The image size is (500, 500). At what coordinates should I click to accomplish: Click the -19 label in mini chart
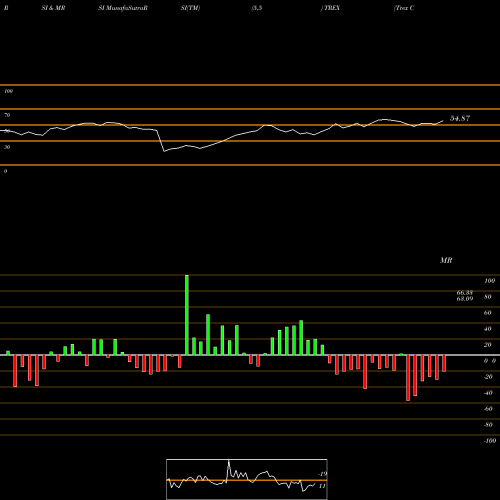322,474
